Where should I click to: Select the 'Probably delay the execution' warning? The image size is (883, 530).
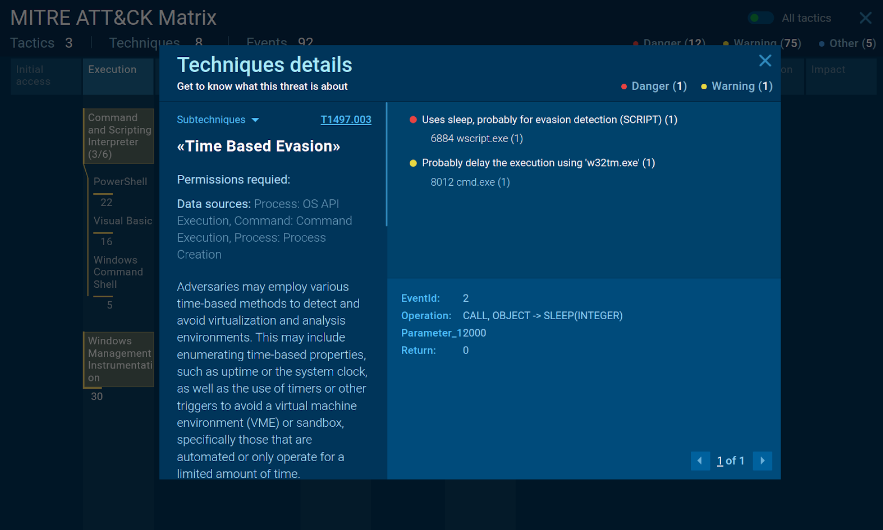pyautogui.click(x=538, y=163)
